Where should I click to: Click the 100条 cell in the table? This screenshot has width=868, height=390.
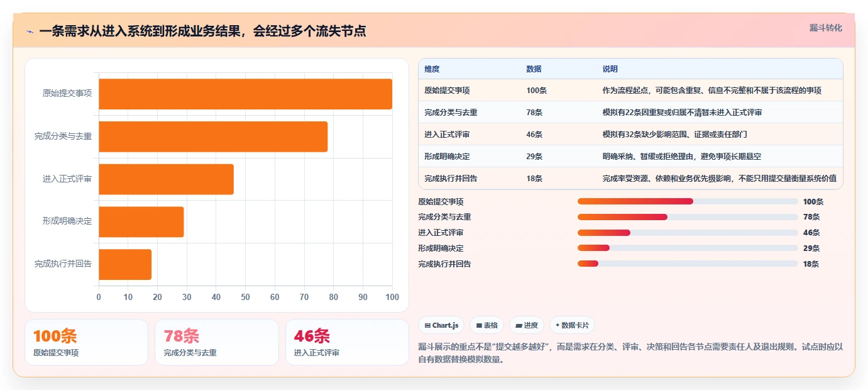[x=537, y=91]
